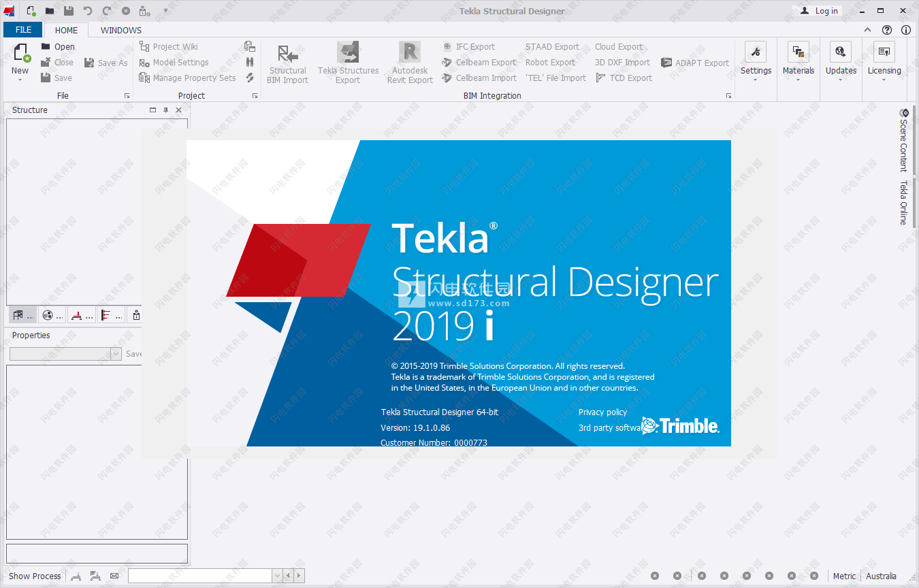Image resolution: width=919 pixels, height=588 pixels.
Task: Open the Scene Content side tab
Action: coord(904,140)
